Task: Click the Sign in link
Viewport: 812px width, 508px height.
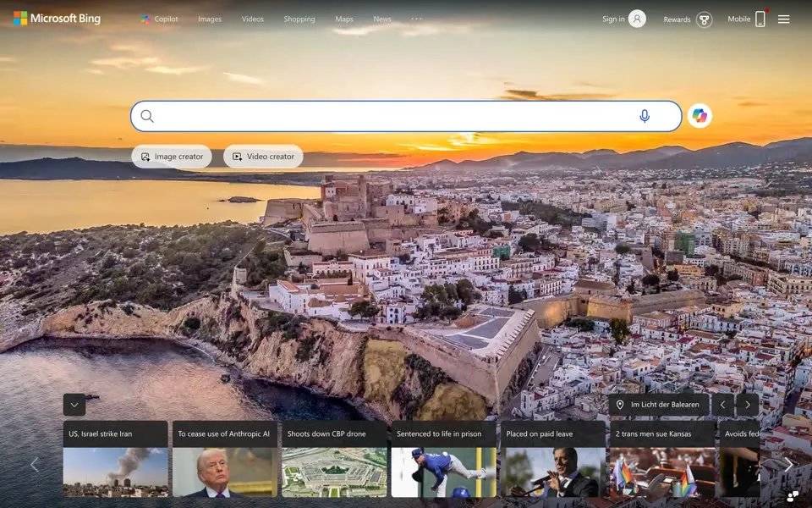Action: pos(613,19)
